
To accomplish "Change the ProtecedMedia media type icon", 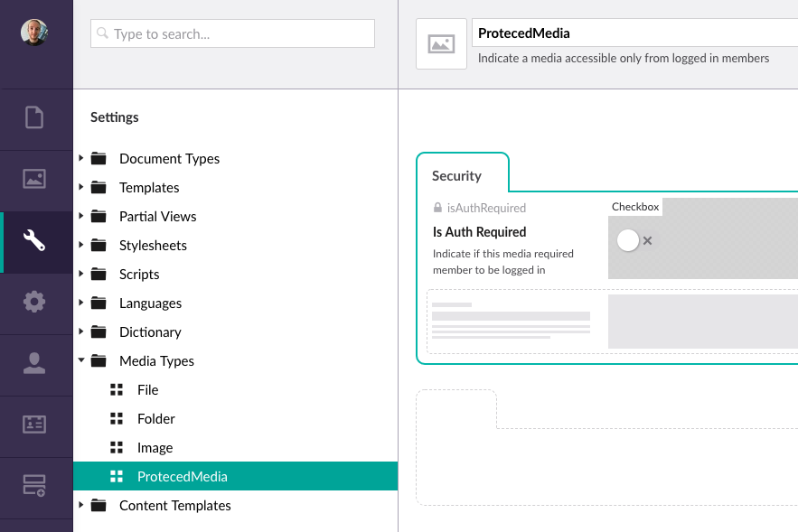I will pyautogui.click(x=441, y=43).
